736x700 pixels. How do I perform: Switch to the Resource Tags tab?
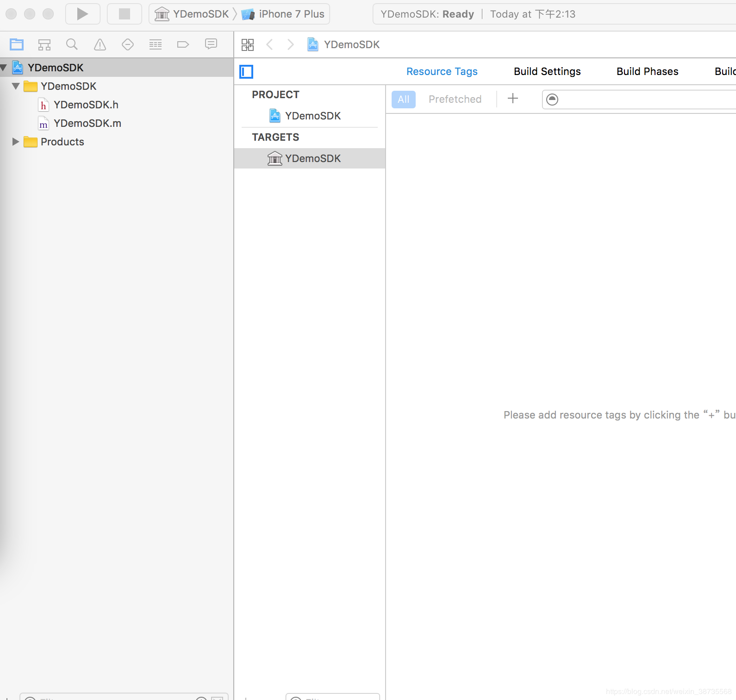[442, 71]
